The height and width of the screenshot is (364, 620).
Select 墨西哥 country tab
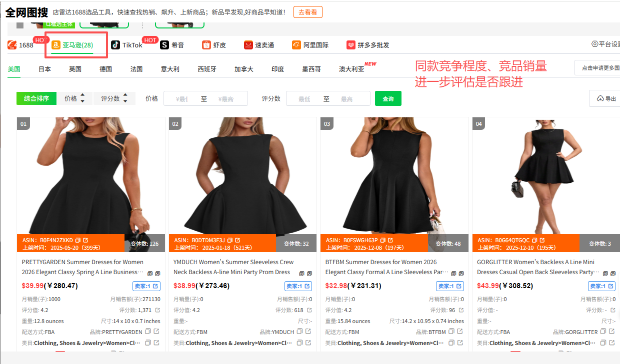point(311,69)
